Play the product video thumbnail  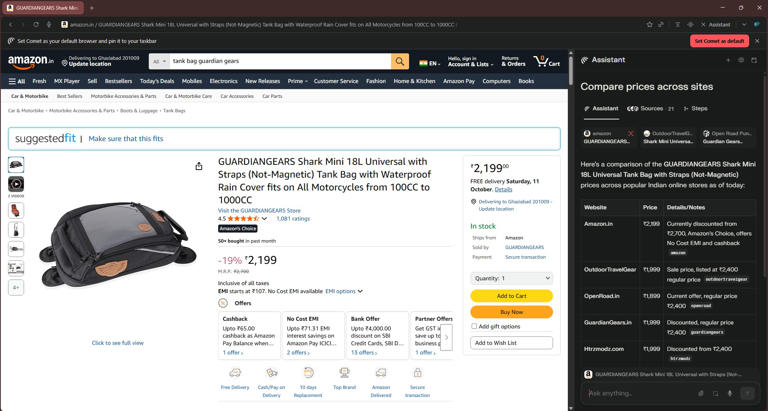coord(16,184)
